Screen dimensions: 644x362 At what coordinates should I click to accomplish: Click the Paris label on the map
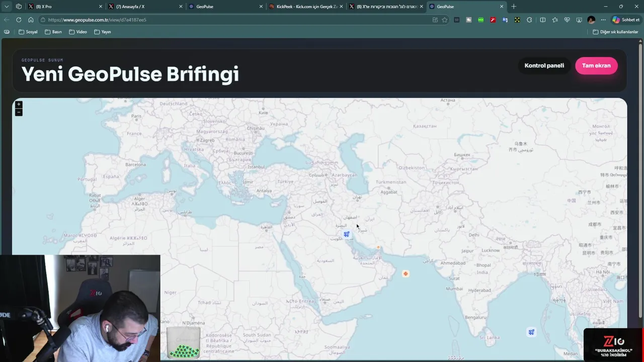tap(136, 116)
